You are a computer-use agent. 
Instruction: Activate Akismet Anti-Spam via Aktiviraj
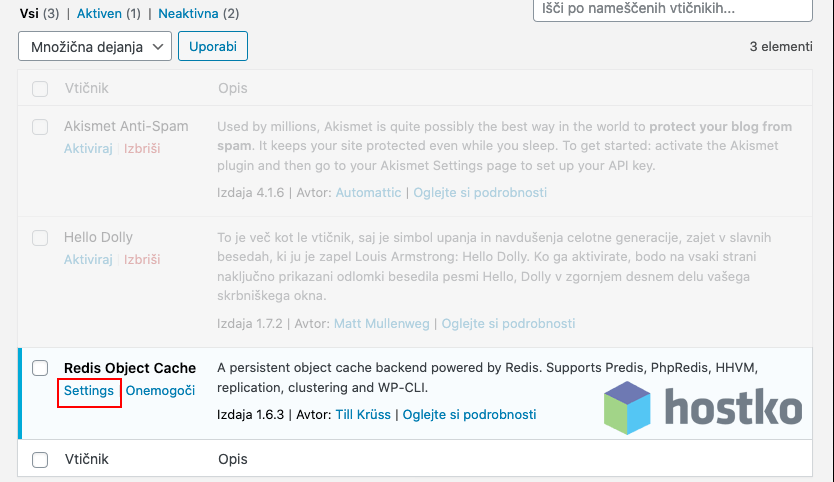tap(90, 148)
